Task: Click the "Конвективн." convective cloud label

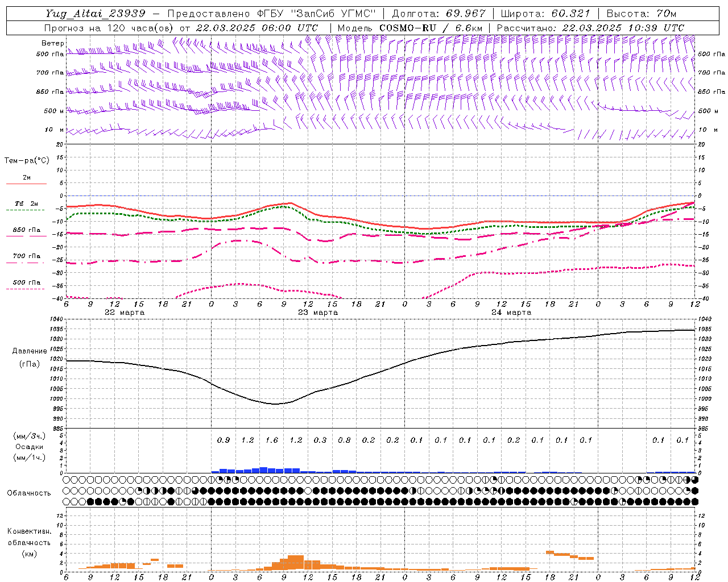Action: (x=29, y=531)
